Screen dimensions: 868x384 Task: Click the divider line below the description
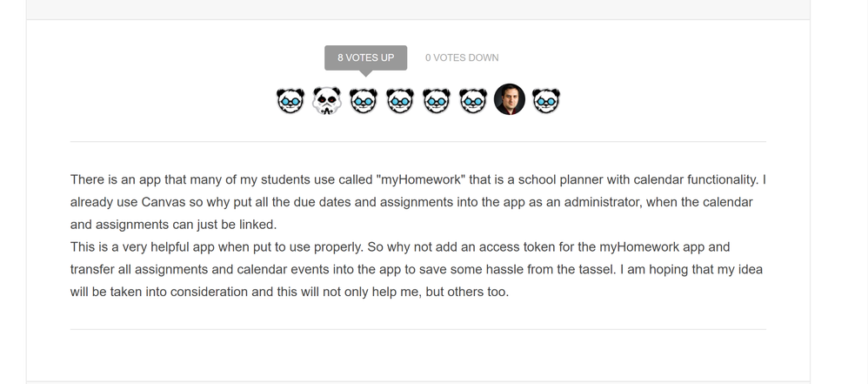coord(417,329)
